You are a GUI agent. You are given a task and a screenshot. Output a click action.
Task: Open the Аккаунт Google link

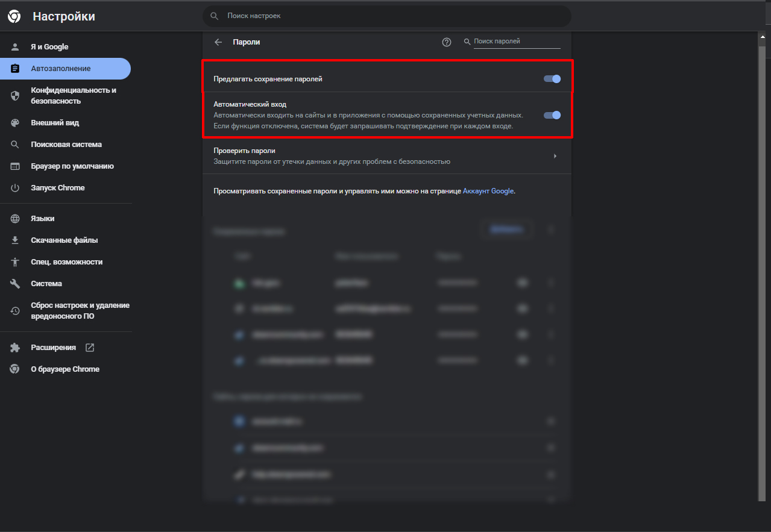tap(488, 191)
